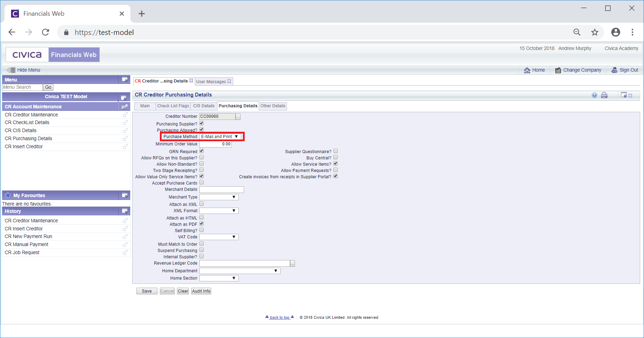This screenshot has height=338, width=644.
Task: Click the Clear button
Action: point(183,291)
